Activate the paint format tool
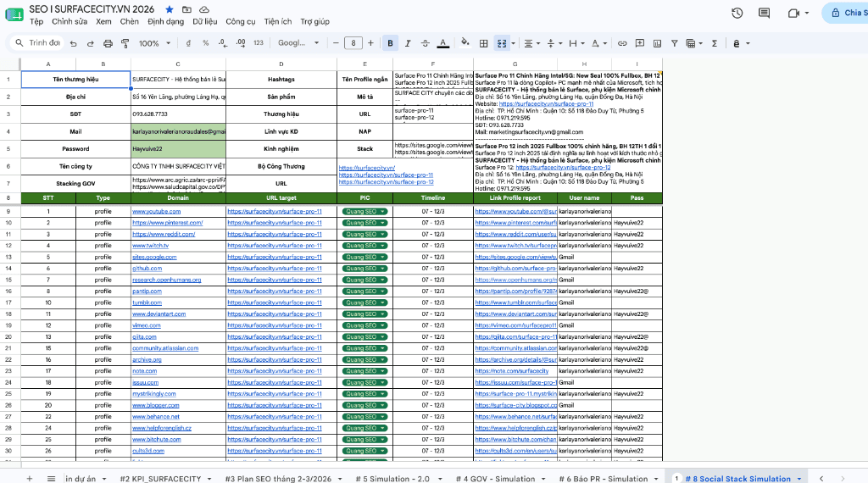Image resolution: width=868 pixels, height=483 pixels. [125, 43]
